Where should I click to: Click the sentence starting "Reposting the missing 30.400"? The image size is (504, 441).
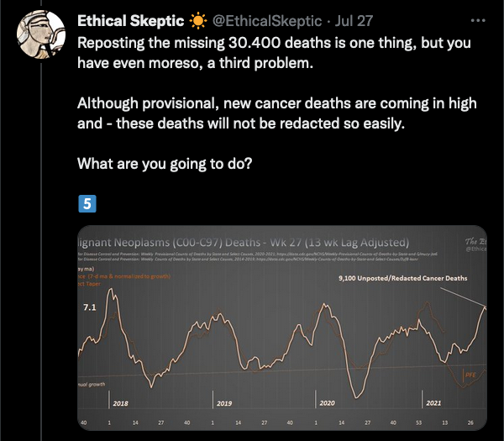tap(274, 53)
